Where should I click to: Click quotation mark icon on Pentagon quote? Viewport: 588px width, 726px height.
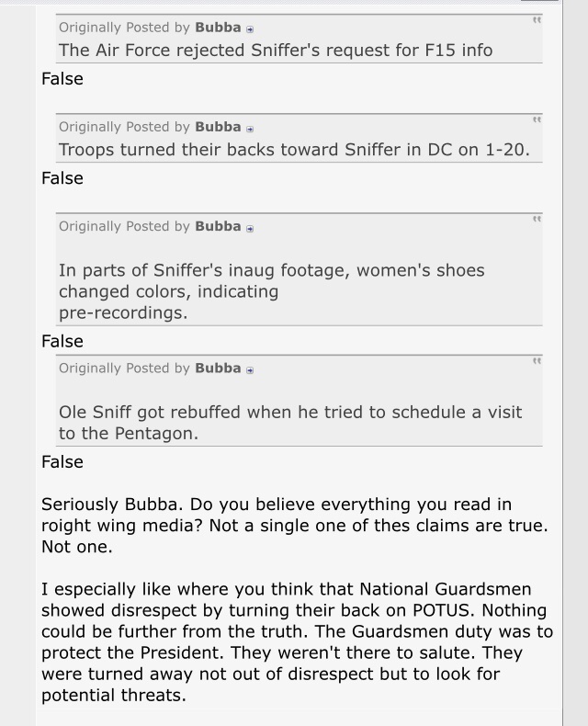[x=536, y=361]
